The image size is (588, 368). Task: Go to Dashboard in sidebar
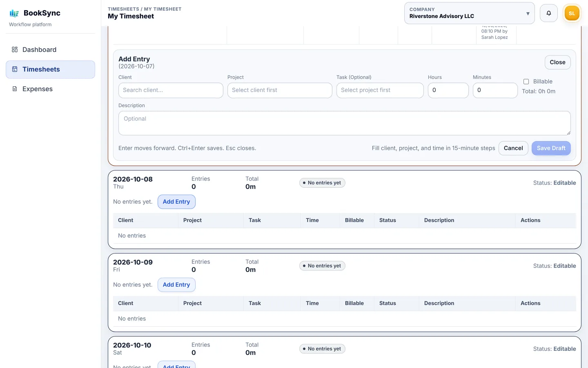click(50, 49)
